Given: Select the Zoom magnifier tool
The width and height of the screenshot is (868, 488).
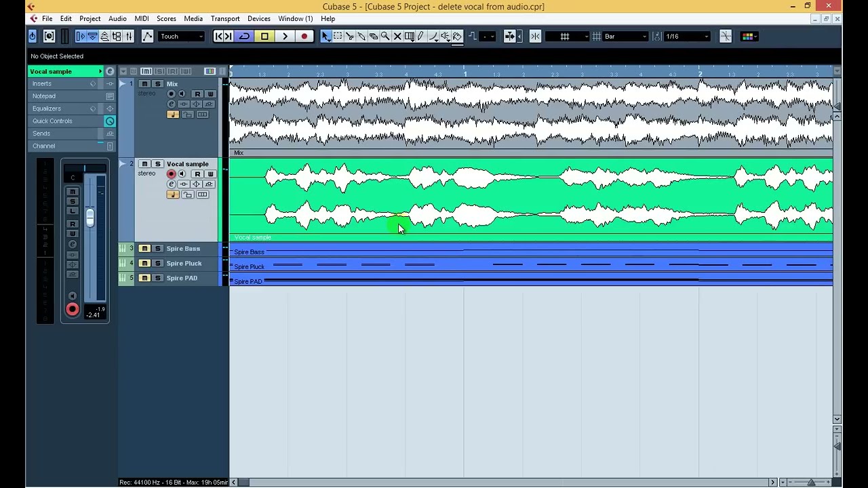Looking at the screenshot, I should 385,36.
